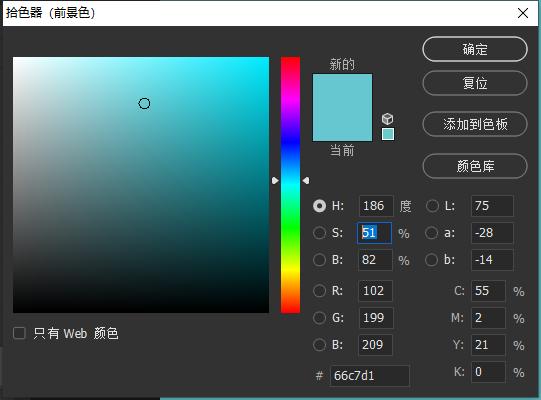This screenshot has height=400, width=541.
Task: Click the brightness field showing 82
Action: [375, 260]
